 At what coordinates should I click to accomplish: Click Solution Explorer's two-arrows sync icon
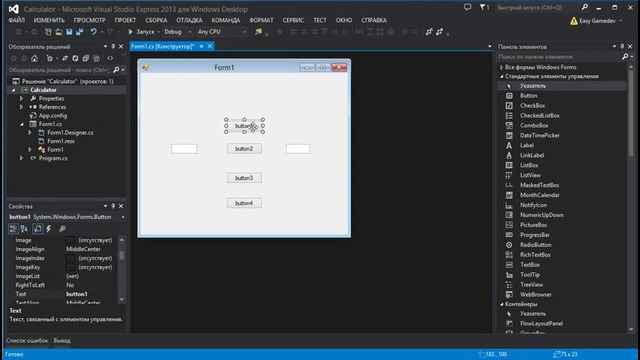point(65,58)
